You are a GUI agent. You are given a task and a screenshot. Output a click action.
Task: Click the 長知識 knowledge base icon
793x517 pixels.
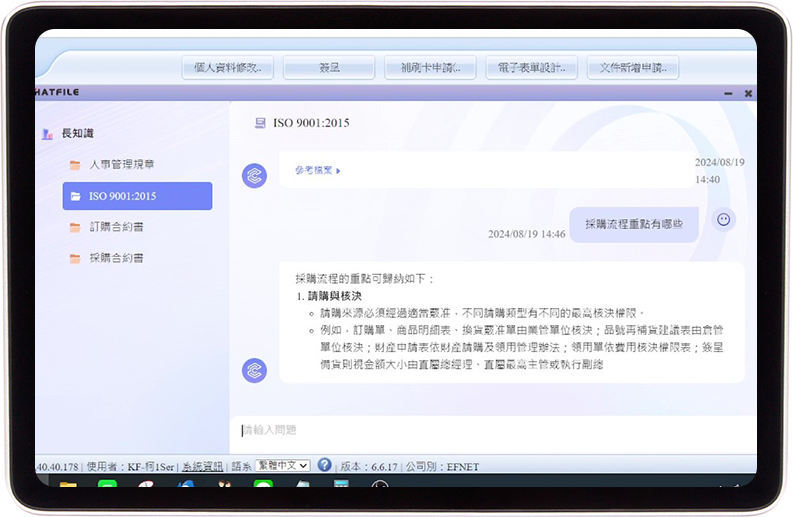pos(47,134)
